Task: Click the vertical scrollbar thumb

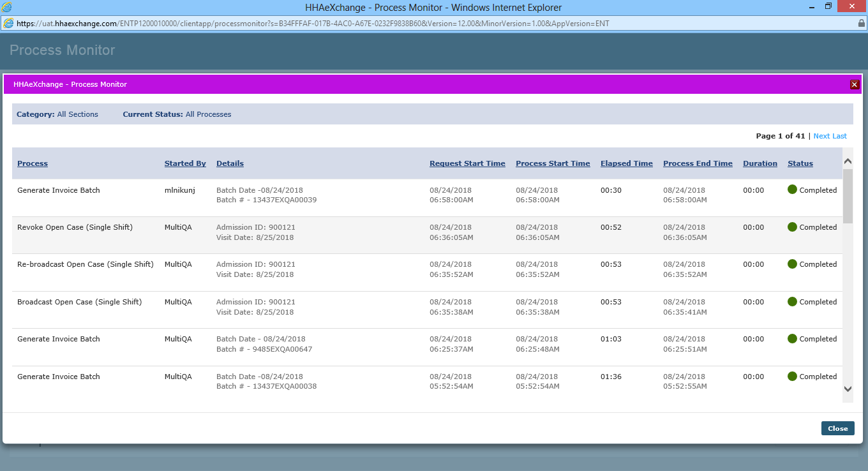Action: [848, 196]
